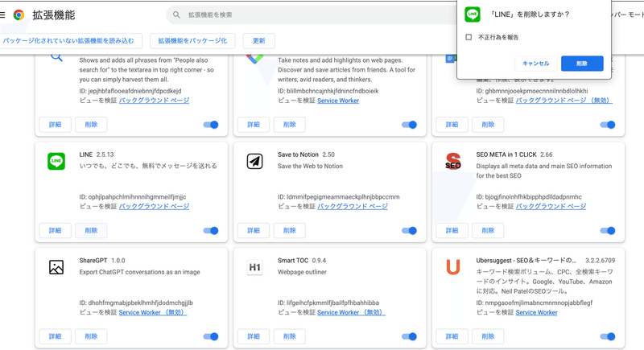
Task: Click 削除 on the Ubersuggest card
Action: pos(488,336)
